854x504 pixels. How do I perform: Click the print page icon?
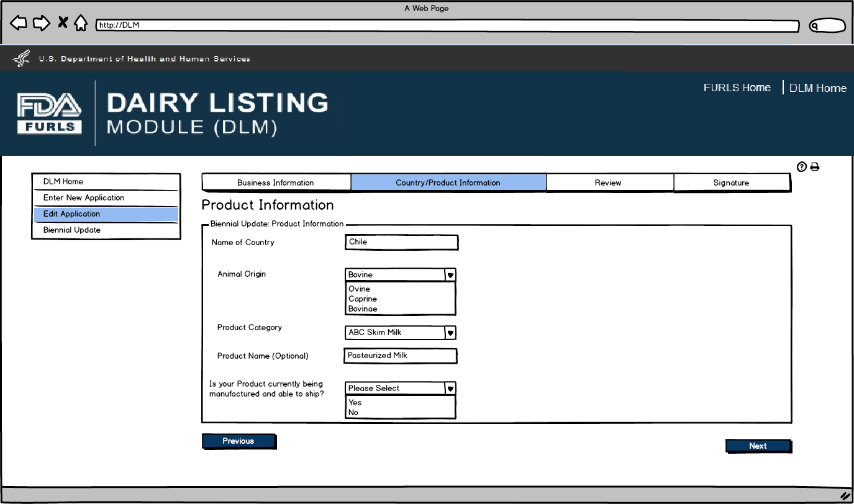click(815, 166)
